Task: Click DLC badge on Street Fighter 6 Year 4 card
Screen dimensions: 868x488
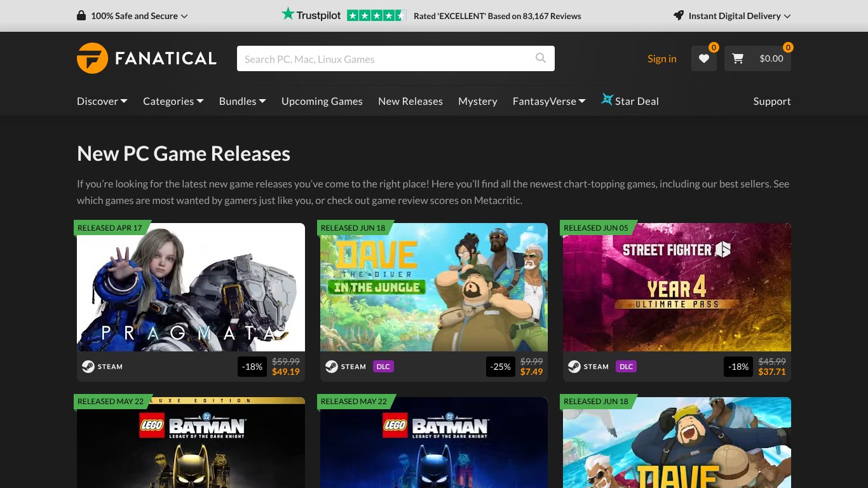Action: click(x=626, y=367)
